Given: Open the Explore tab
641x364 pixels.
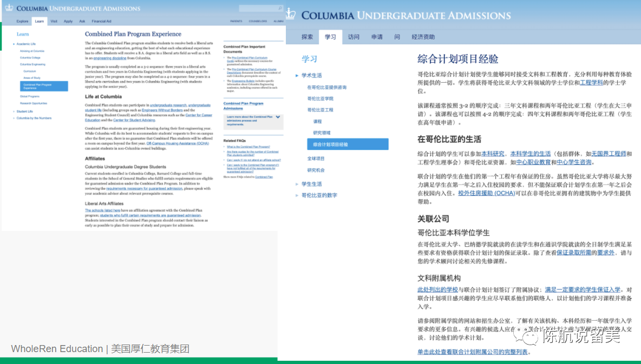Looking at the screenshot, I should (22, 21).
